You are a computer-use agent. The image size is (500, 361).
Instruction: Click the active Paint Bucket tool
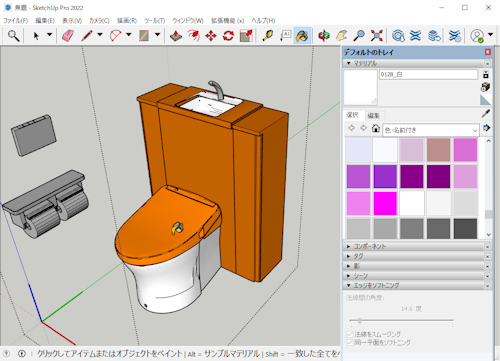point(302,36)
